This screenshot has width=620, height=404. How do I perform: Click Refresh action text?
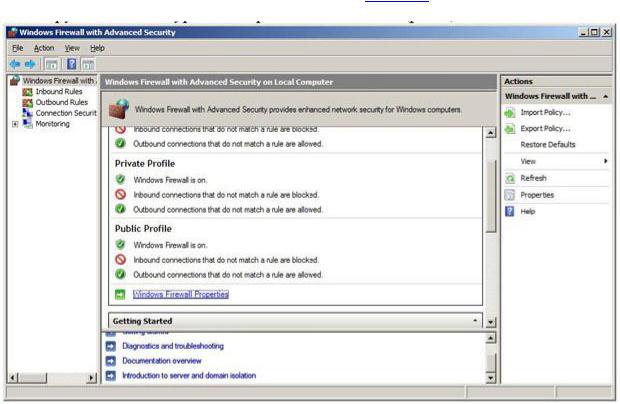click(533, 178)
